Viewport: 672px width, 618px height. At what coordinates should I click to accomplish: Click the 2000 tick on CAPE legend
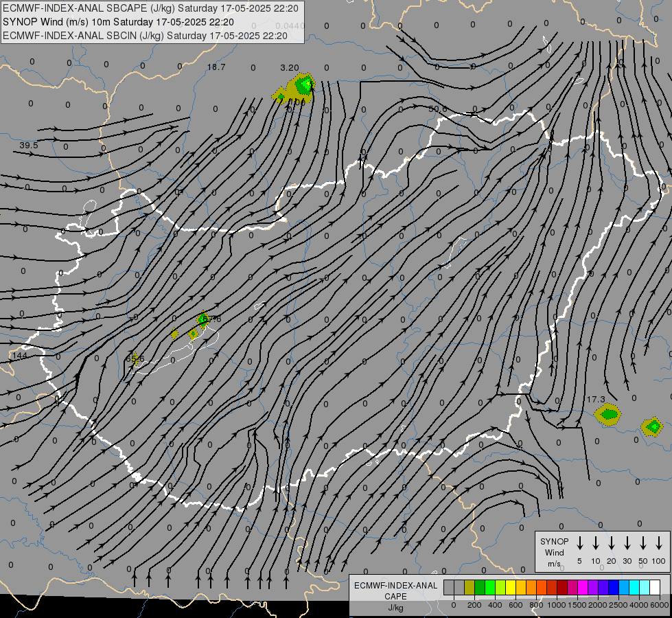(x=597, y=605)
